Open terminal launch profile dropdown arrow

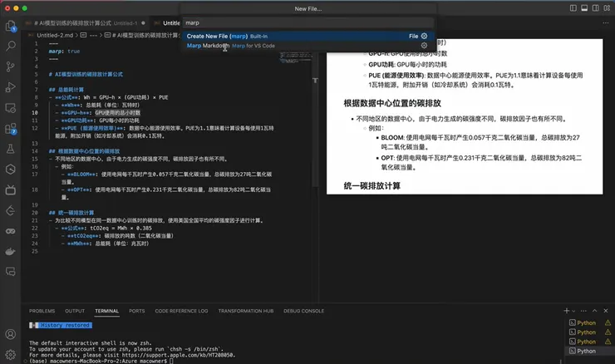[x=573, y=311]
